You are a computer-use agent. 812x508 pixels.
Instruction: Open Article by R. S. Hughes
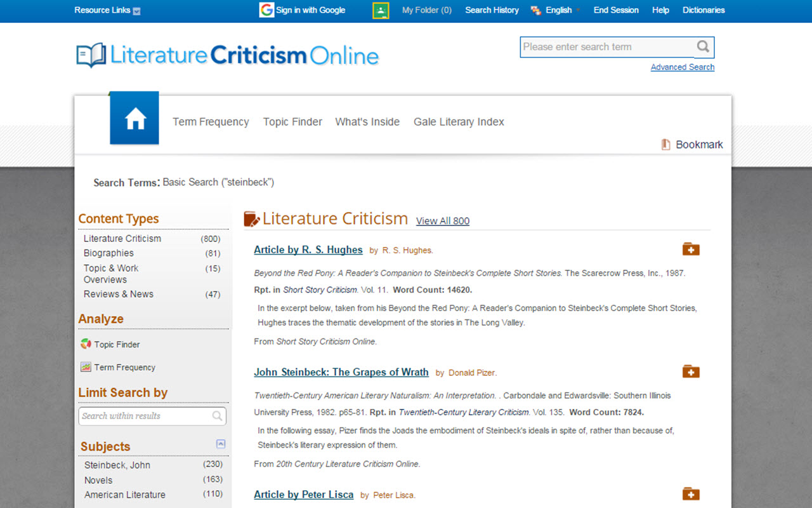(x=308, y=250)
